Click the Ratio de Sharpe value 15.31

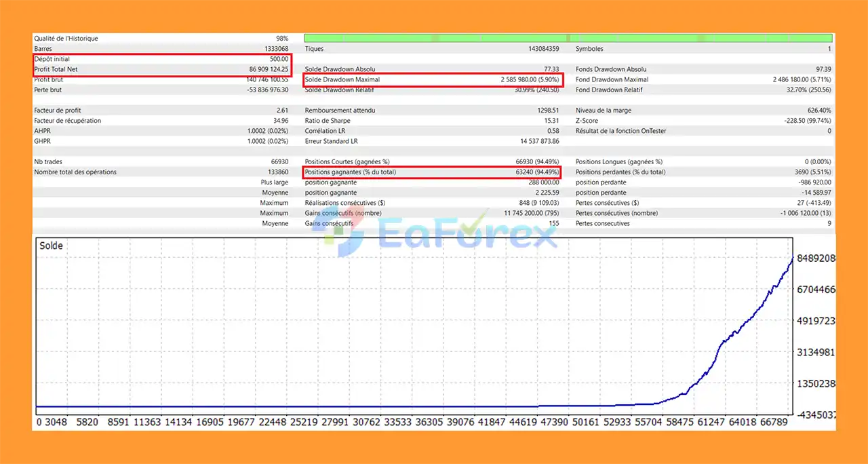[x=551, y=121]
